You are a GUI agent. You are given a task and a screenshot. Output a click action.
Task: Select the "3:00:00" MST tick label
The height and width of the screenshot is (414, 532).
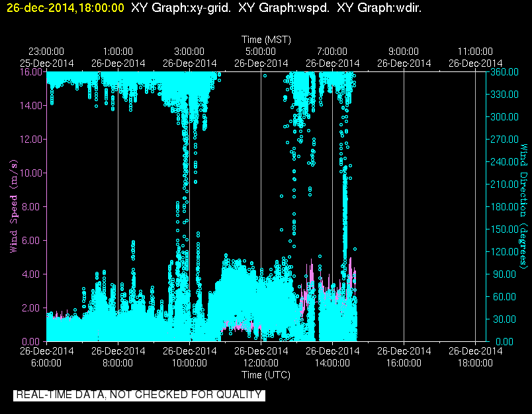coord(189,52)
